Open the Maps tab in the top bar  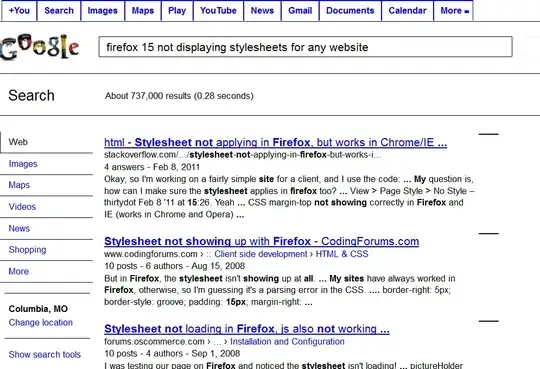(143, 11)
